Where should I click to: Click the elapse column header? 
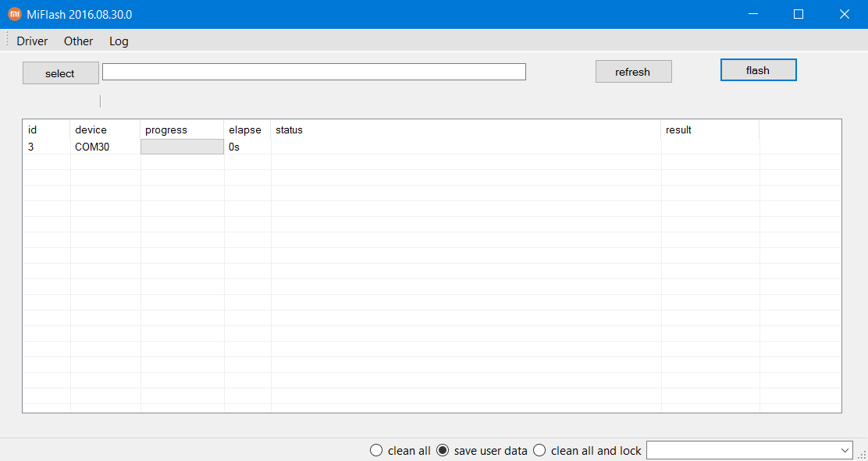(x=247, y=130)
